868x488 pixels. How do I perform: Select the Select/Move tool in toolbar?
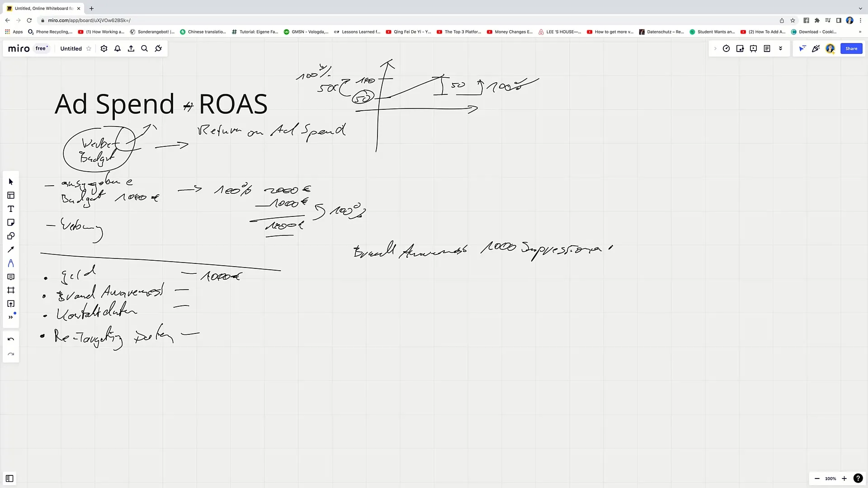click(11, 182)
